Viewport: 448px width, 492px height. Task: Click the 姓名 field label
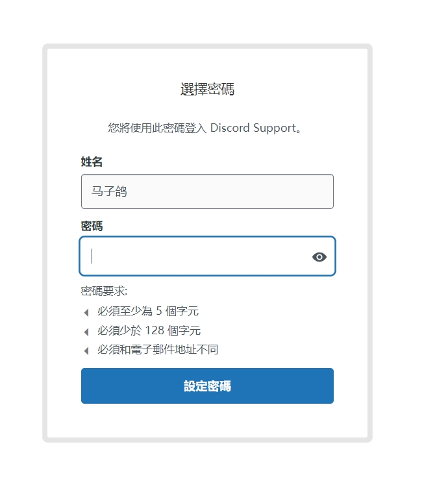click(x=92, y=162)
